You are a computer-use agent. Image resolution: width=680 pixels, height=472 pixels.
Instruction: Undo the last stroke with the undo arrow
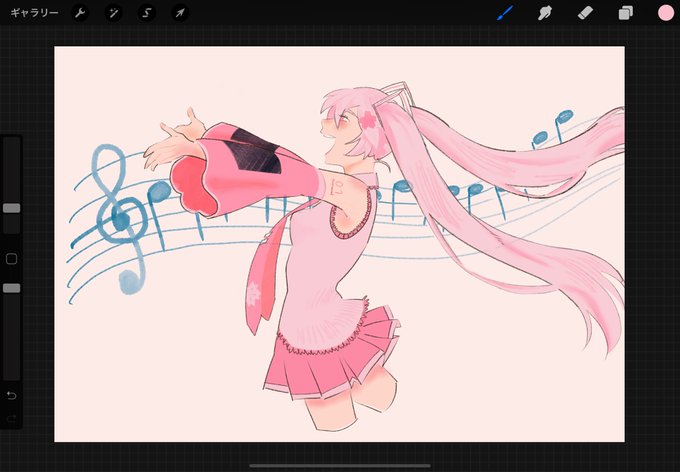pos(12,395)
